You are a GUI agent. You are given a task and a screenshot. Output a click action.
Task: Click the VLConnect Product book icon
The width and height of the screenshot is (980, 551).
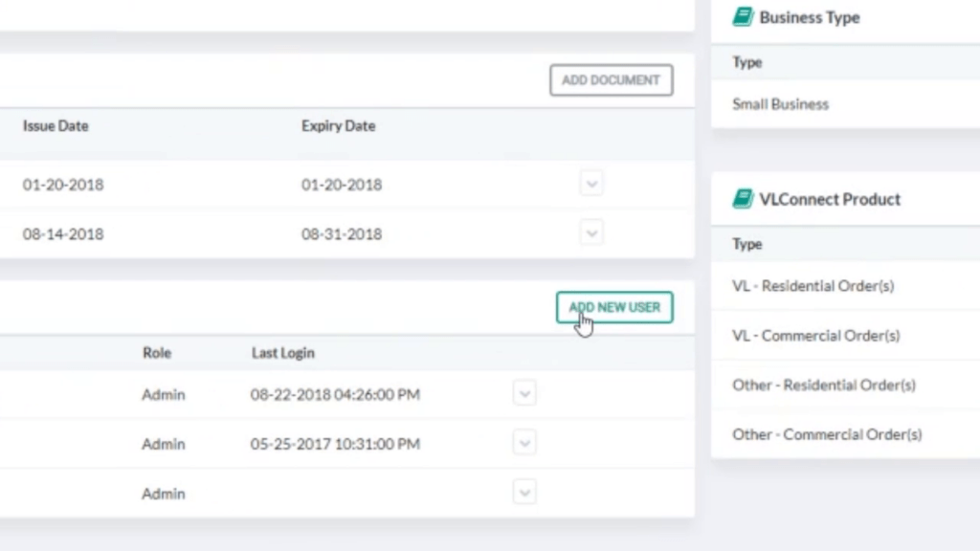pyautogui.click(x=743, y=199)
